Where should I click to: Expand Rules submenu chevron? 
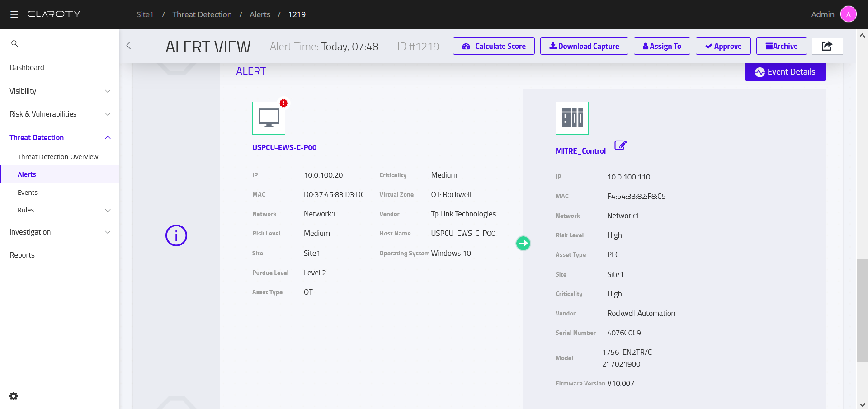(108, 211)
